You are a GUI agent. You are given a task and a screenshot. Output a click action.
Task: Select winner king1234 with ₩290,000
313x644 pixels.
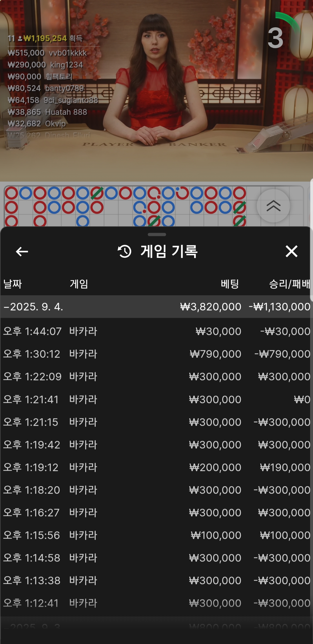coord(45,65)
